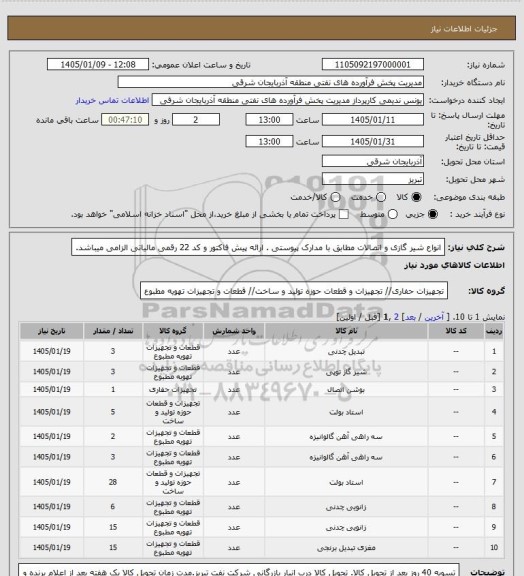Select the متوسط purchase type radio
Image resolution: width=524 pixels, height=576 pixels.
pos(393,214)
